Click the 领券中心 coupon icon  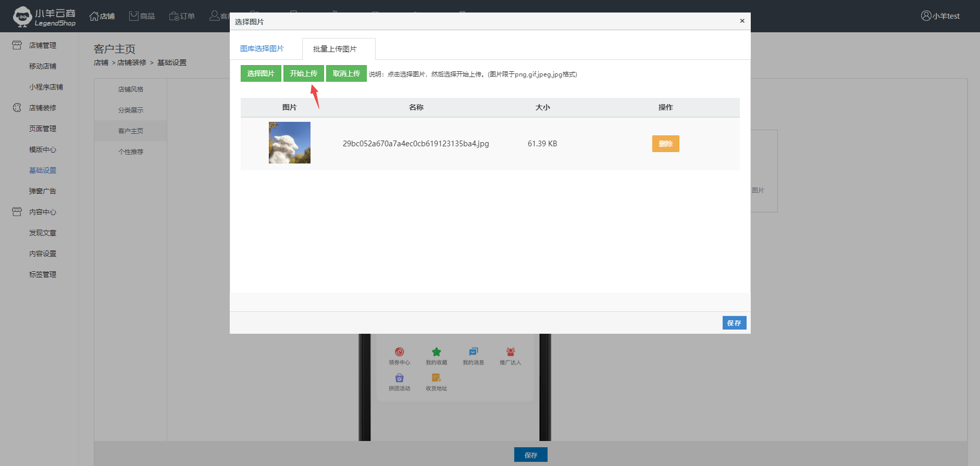(399, 352)
